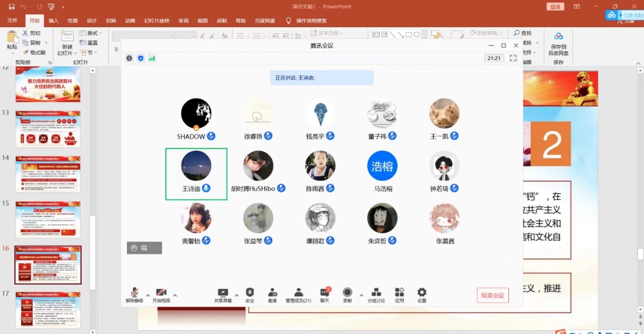Screen dimensions: 644x334
Task: Click the 结束会议 end meeting button
Action: pos(493,296)
